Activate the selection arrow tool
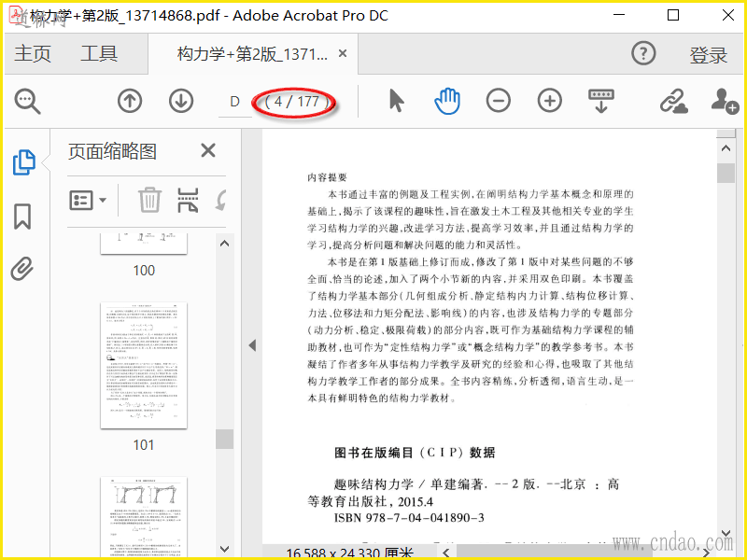The image size is (747, 560). tap(396, 101)
